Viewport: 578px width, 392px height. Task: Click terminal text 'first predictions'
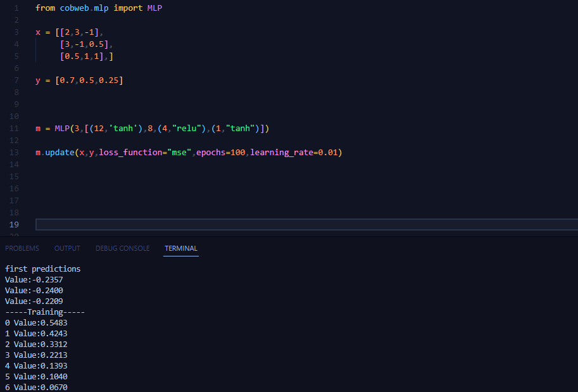click(43, 269)
